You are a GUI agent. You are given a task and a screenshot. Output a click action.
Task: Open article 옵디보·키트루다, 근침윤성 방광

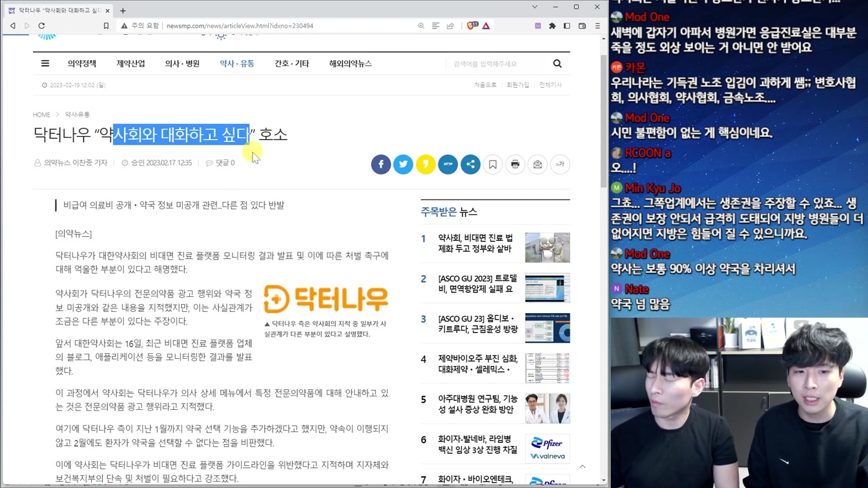[478, 324]
